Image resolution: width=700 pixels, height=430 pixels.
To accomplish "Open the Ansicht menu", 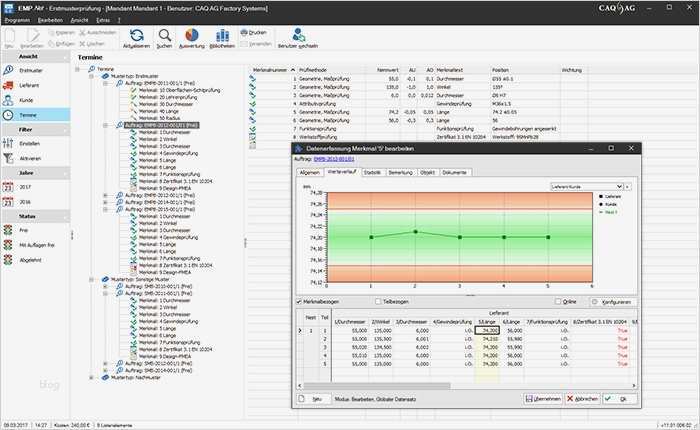I will click(79, 20).
